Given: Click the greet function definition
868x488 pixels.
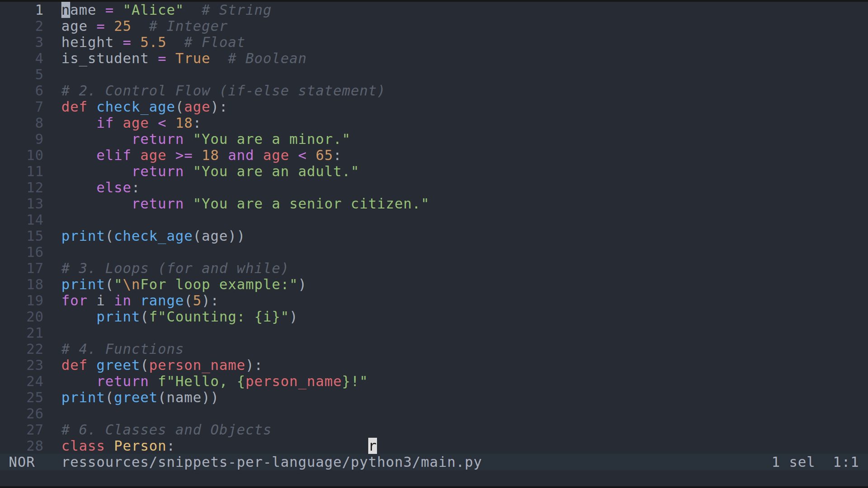Looking at the screenshot, I should [118, 365].
